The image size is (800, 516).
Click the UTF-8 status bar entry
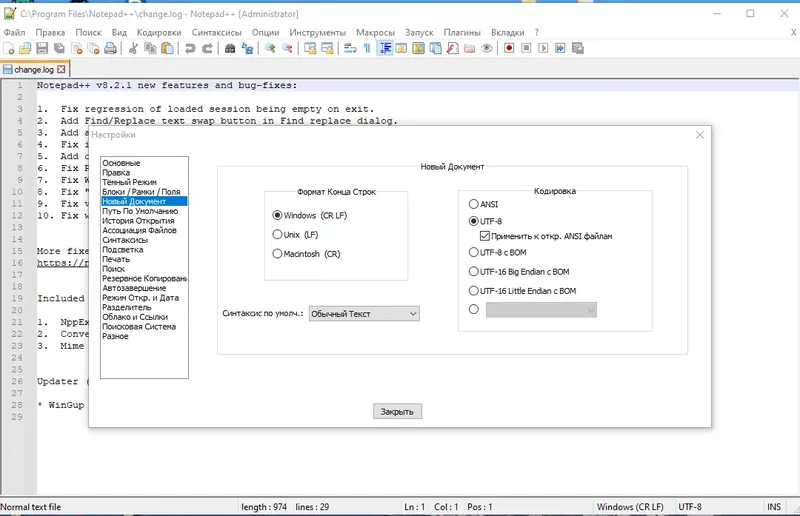coord(690,507)
